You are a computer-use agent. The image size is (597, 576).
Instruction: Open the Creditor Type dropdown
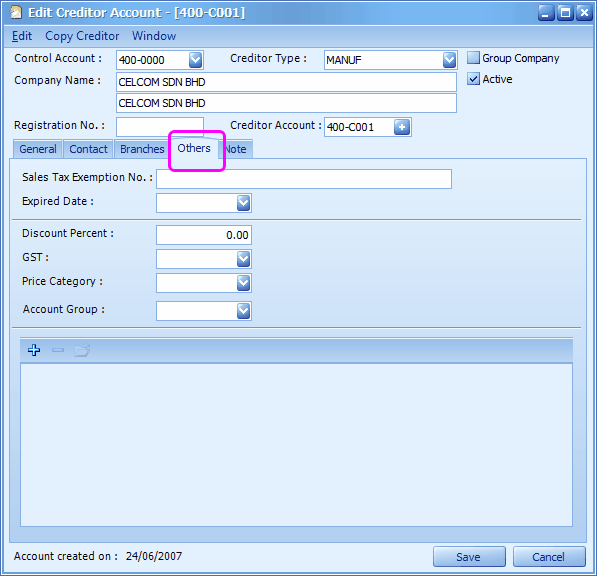tap(449, 60)
